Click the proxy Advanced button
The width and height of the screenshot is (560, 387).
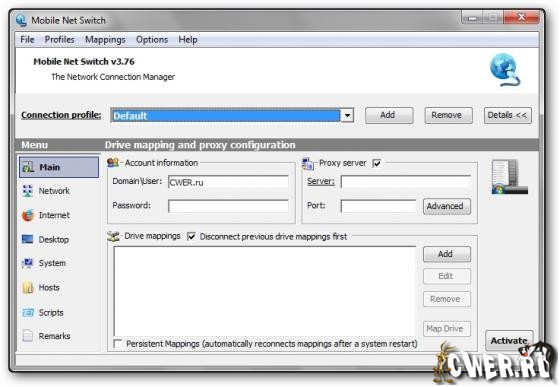(446, 206)
